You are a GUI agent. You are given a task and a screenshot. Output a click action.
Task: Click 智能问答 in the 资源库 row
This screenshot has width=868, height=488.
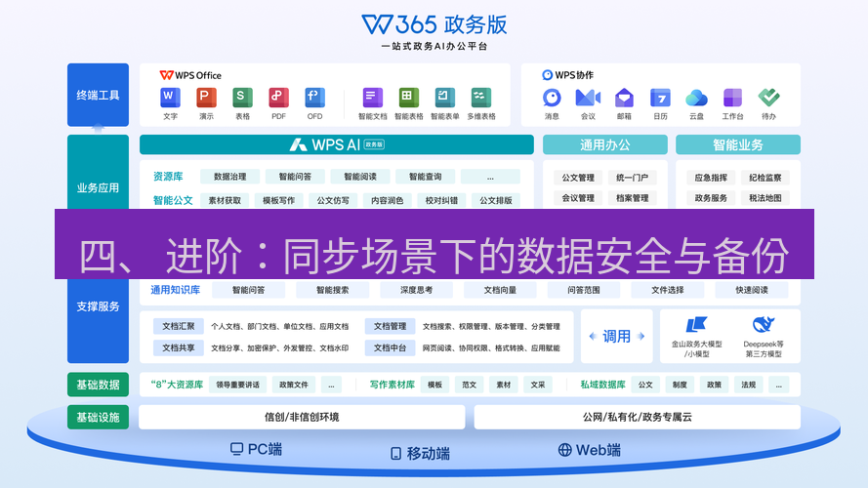[295, 177]
